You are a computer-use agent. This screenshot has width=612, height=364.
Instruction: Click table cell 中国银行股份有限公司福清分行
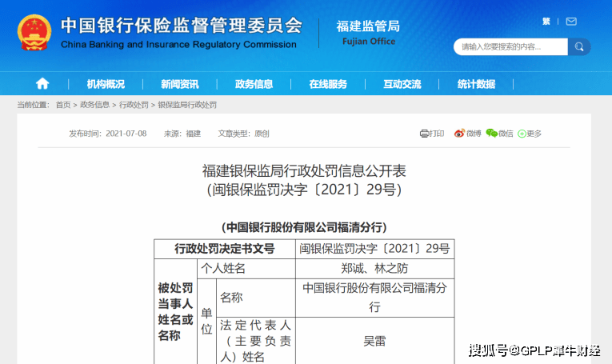click(374, 298)
